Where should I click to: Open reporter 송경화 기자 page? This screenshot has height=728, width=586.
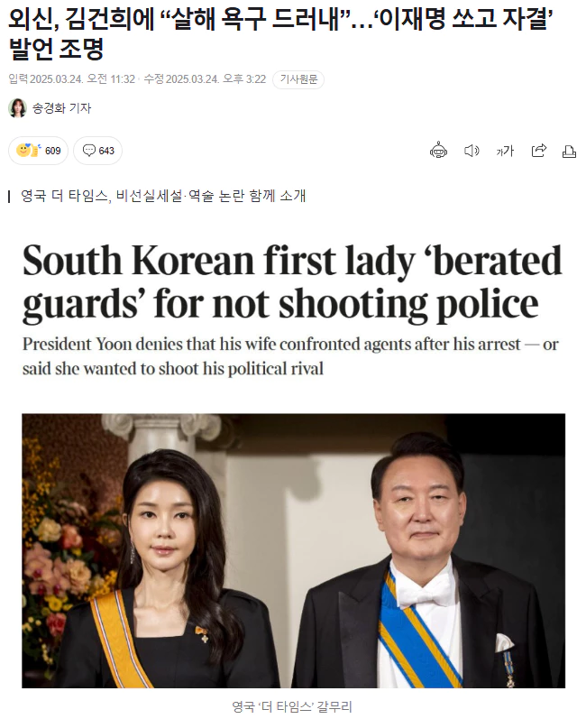click(61, 108)
